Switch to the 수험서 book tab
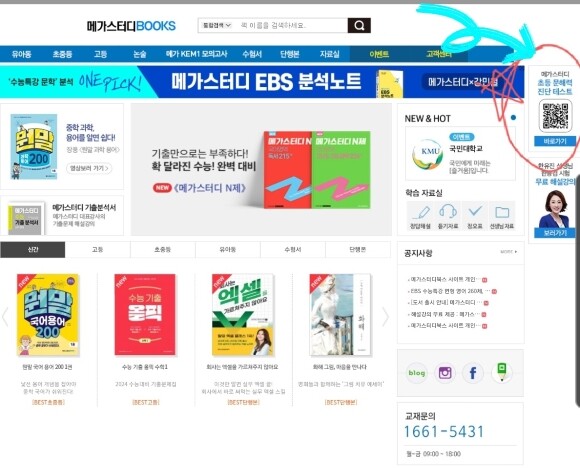The width and height of the screenshot is (580, 468). click(293, 250)
